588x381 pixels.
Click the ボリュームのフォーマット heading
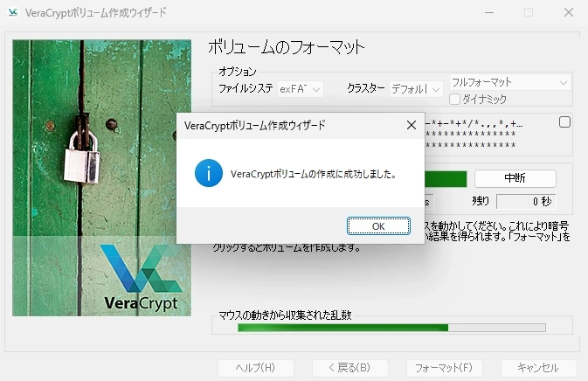286,47
